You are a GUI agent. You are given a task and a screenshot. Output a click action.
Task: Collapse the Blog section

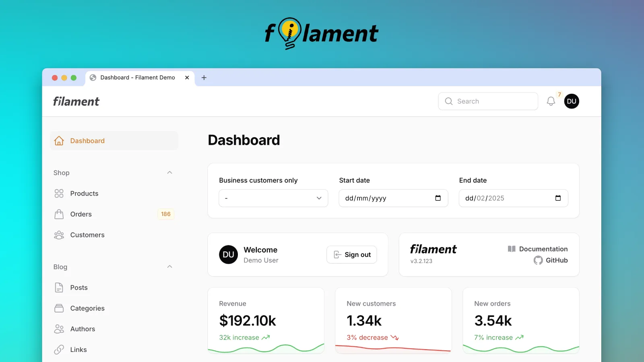point(169,267)
